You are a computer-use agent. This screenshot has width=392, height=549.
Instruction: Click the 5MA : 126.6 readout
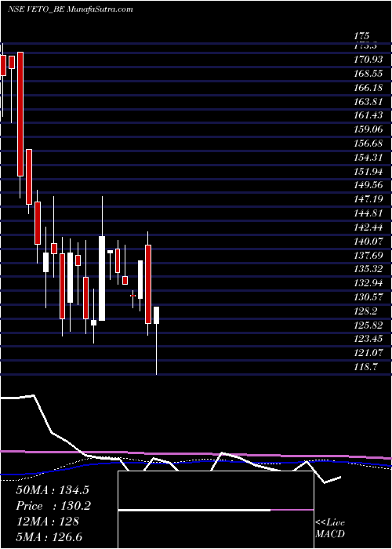(x=49, y=537)
